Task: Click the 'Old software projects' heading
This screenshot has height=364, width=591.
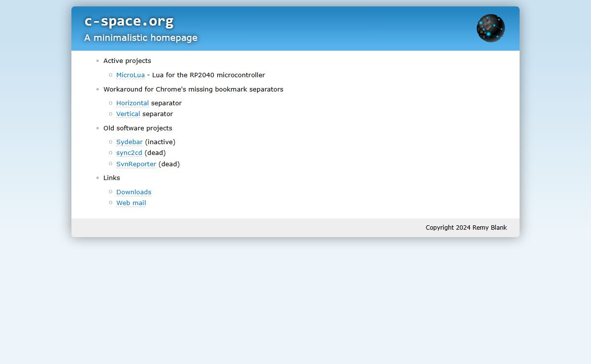Action: click(x=138, y=128)
